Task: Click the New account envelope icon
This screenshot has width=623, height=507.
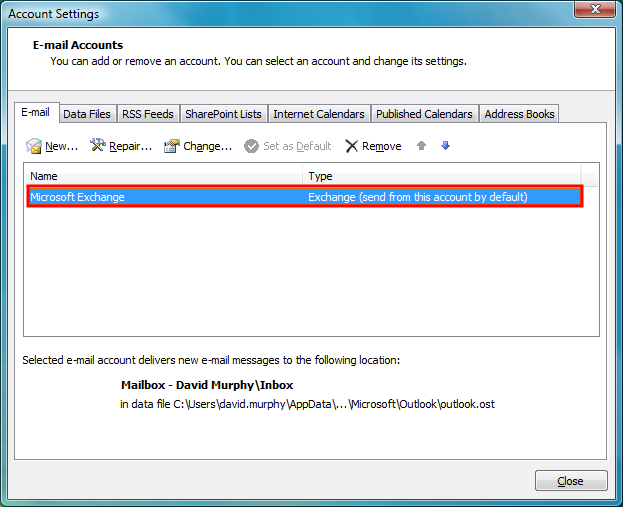Action: tap(34, 146)
